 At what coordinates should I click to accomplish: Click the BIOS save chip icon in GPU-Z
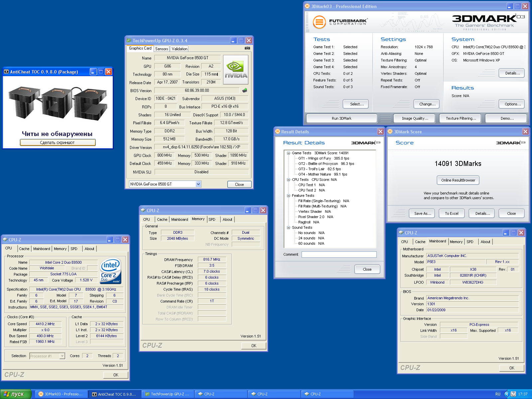[245, 90]
